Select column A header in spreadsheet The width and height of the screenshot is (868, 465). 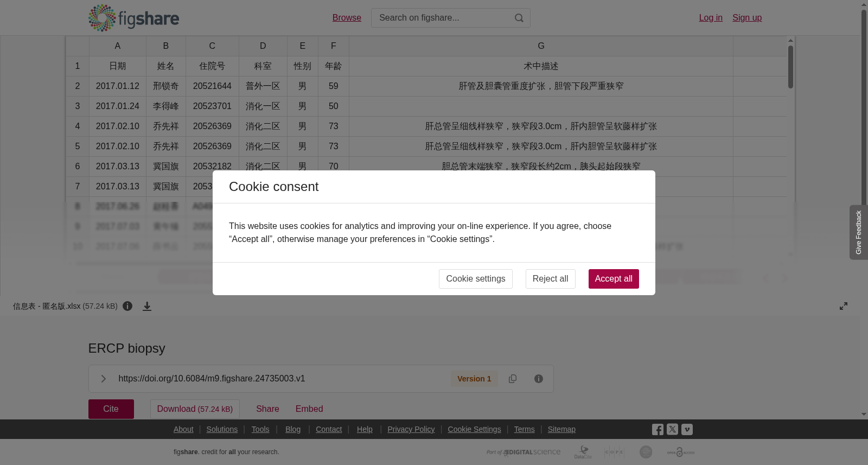118,46
